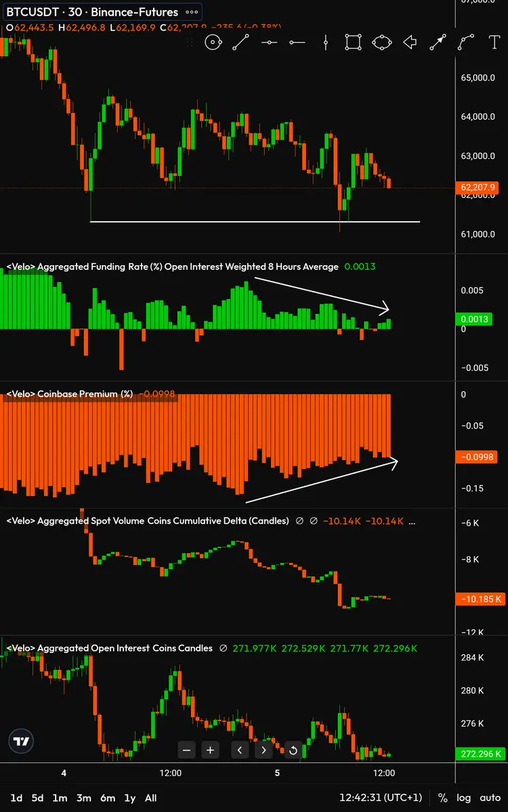Screen dimensions: 508x812
Task: Click the Aggregated Open Interest Coins Candles title
Action: pos(109,648)
